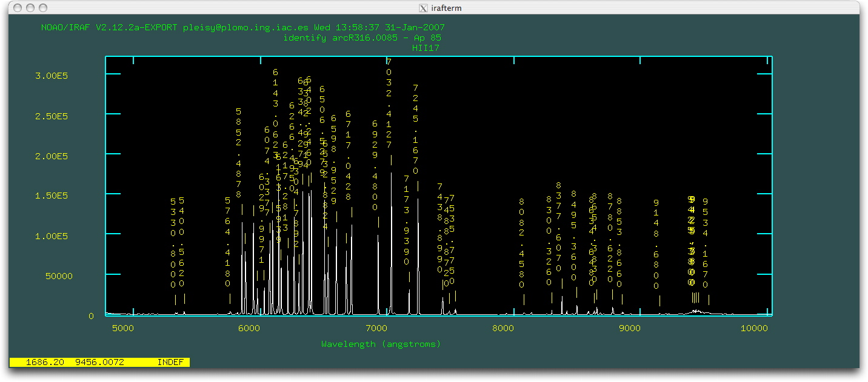Click the Wavelength (angstroms) axis label

coord(381,344)
